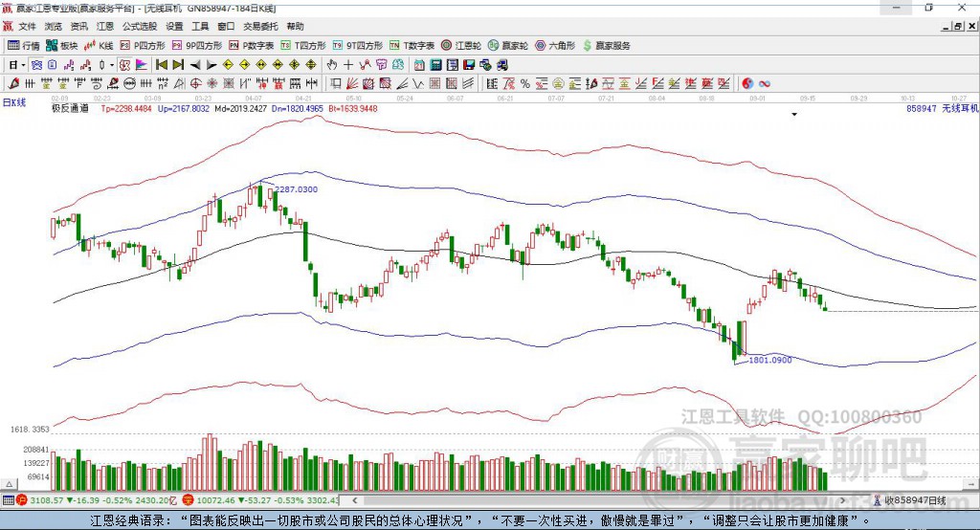Open the 浏览 menu
Screen dimensions: 980x530
tap(54, 26)
